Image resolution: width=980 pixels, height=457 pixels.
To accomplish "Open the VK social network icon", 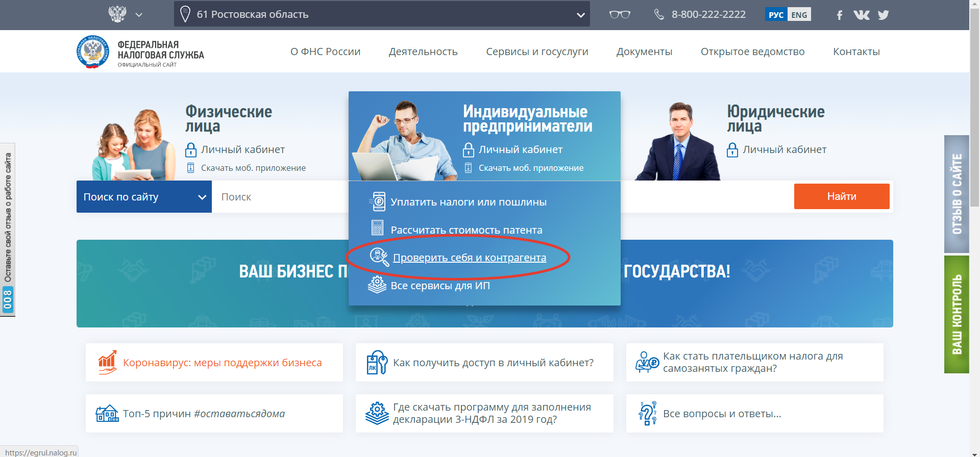I will tap(862, 15).
